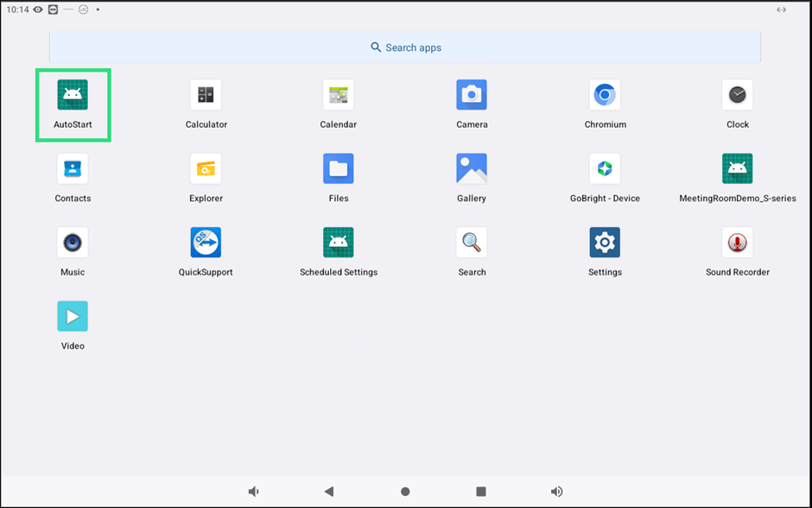This screenshot has width=812, height=508.
Task: Open the MeetingRoomDemo_S-series app
Action: point(737,168)
